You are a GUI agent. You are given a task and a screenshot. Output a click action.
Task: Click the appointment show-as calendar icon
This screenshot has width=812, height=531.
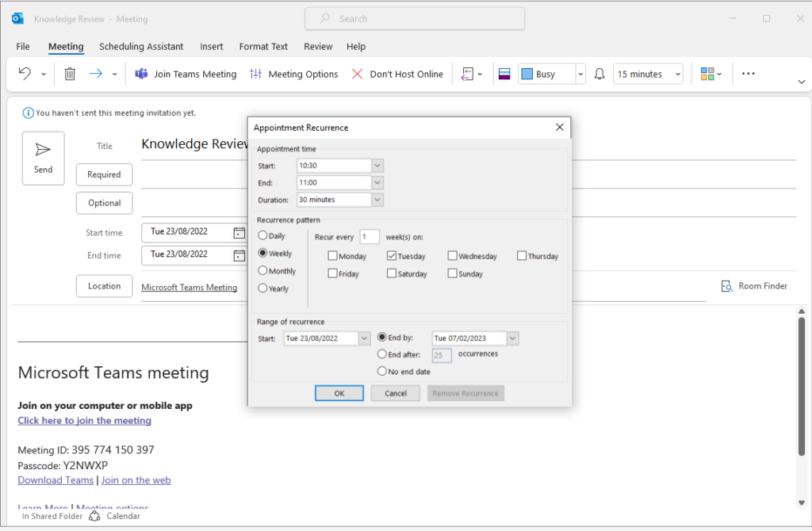tap(504, 74)
